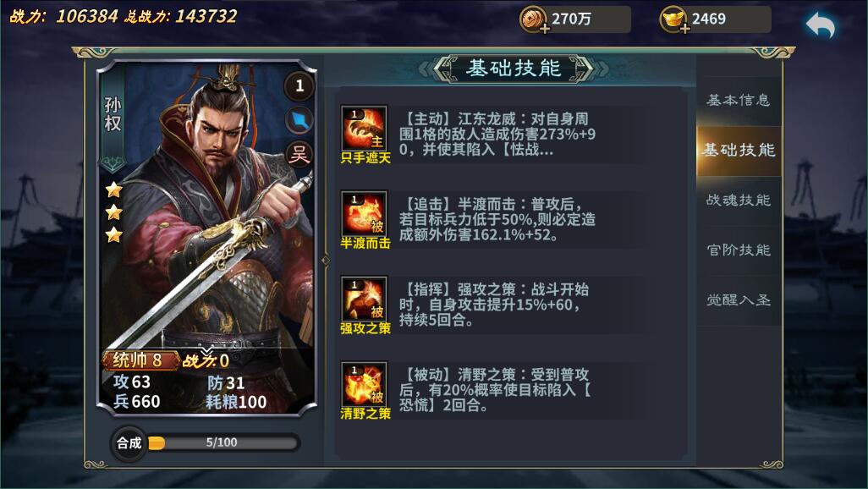Screen dimensions: 868x489
Task: Expand the stats panel chevron on the card
Action: (207, 352)
